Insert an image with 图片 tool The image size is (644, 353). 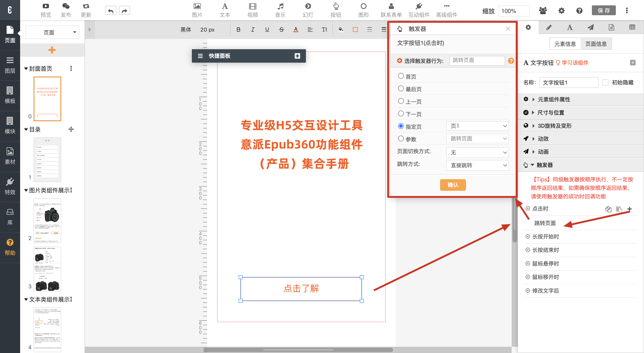tap(197, 10)
